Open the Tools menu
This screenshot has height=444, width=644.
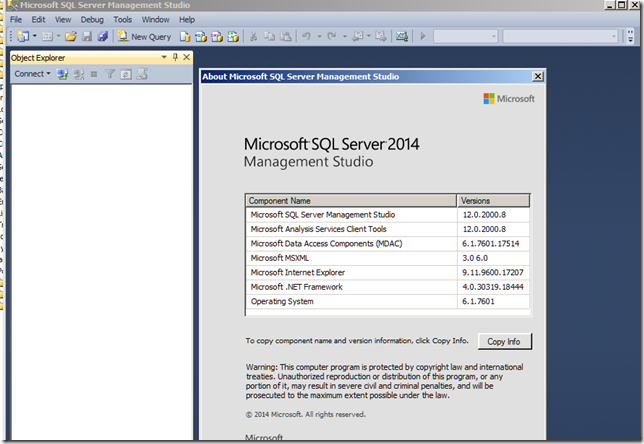click(122, 19)
